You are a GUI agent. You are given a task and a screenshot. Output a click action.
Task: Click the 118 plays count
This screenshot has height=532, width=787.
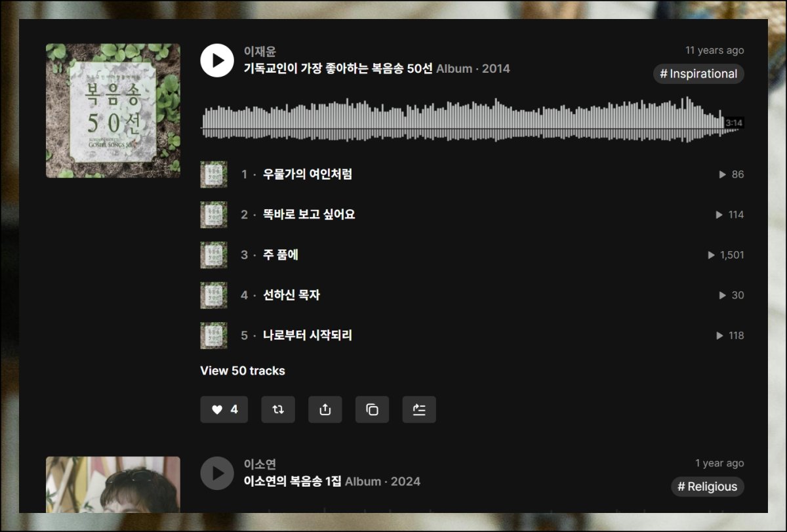click(x=730, y=335)
